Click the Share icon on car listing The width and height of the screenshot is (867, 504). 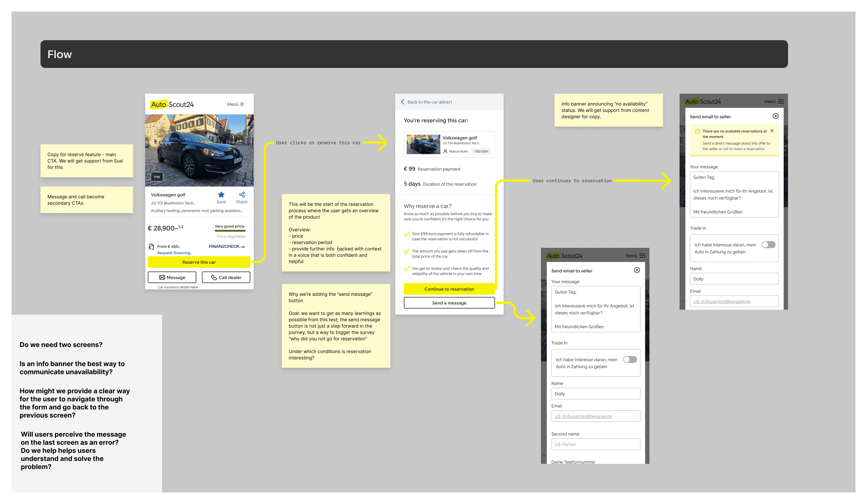tap(242, 195)
